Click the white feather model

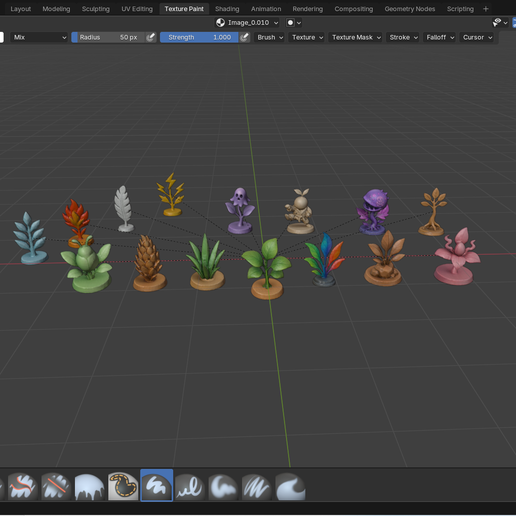tap(124, 209)
